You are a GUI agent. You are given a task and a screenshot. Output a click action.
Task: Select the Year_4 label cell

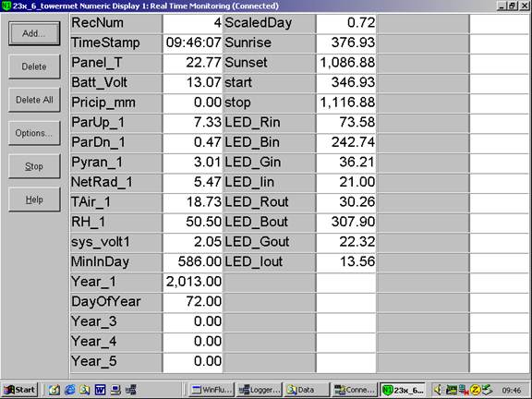pos(116,343)
